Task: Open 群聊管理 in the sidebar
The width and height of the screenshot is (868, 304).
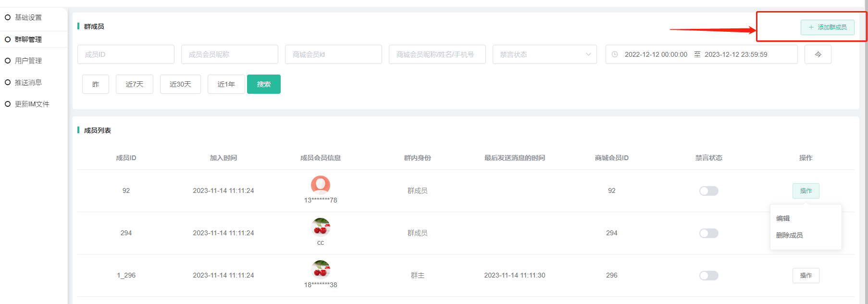Action: 28,39
